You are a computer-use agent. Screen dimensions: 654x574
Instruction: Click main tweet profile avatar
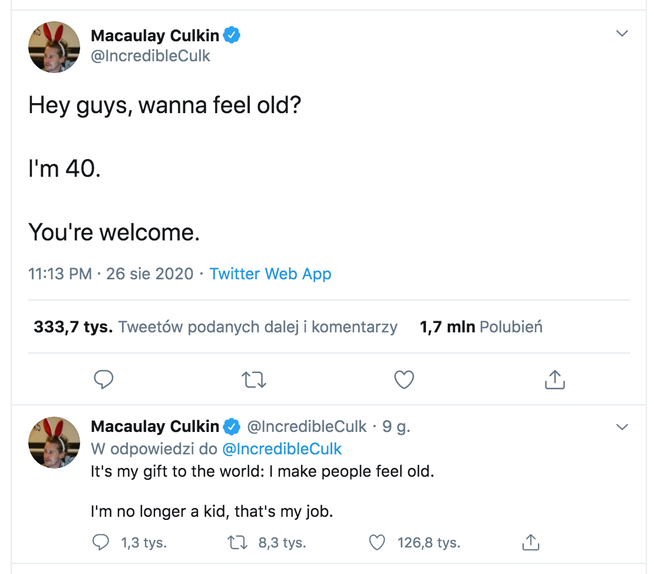pos(54,46)
